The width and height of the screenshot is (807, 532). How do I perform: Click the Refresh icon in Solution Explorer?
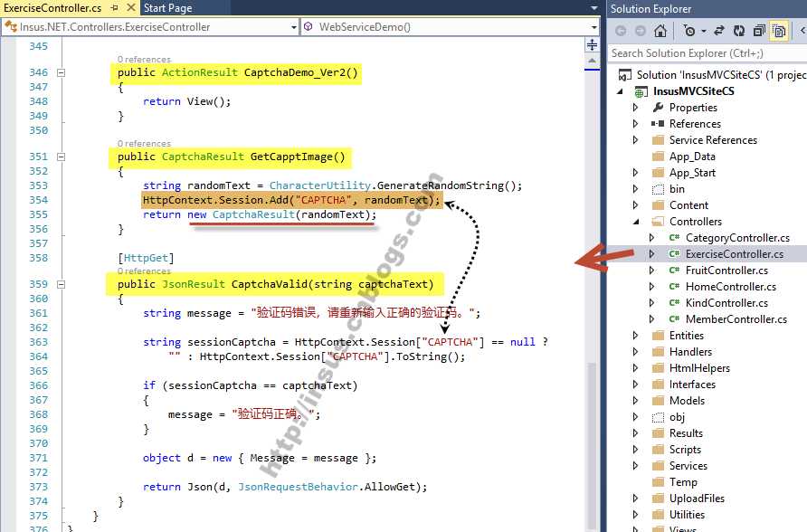click(x=739, y=32)
